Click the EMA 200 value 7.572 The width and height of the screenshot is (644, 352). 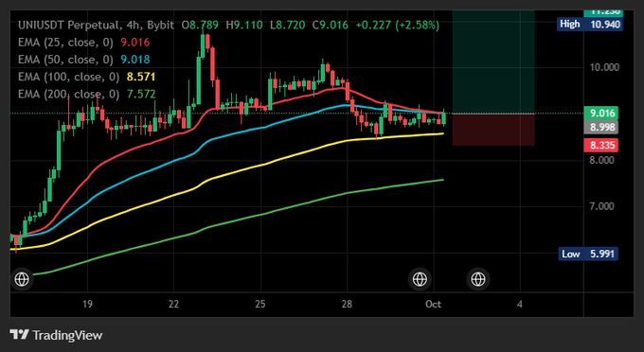[x=141, y=94]
